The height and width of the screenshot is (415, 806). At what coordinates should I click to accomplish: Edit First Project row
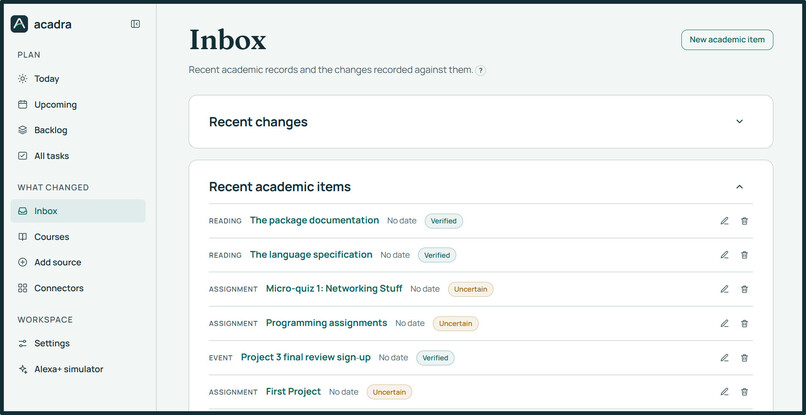click(724, 392)
